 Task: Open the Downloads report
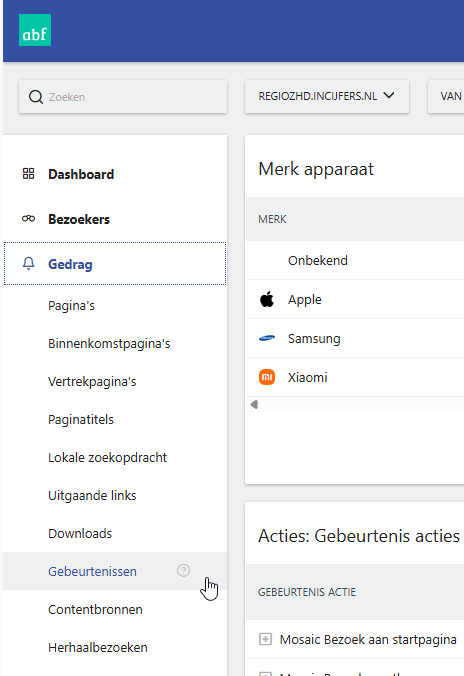(80, 533)
